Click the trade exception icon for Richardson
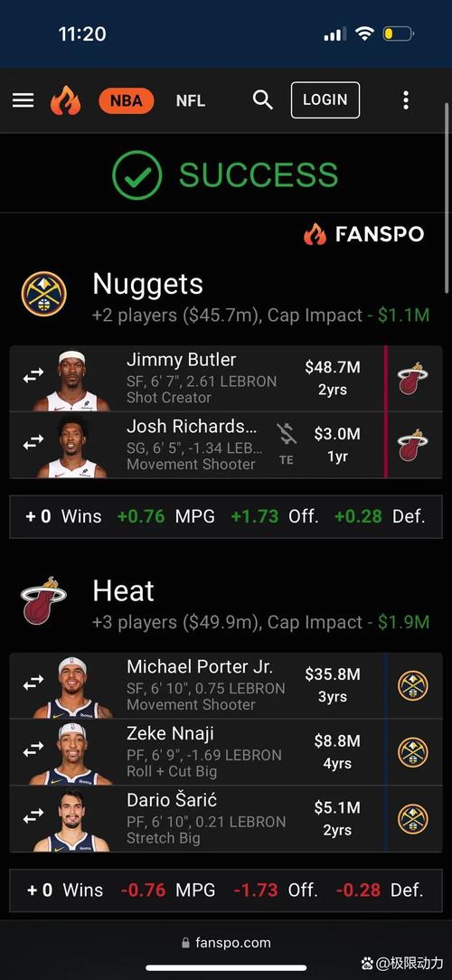Viewport: 452px width, 980px height. coord(287,443)
